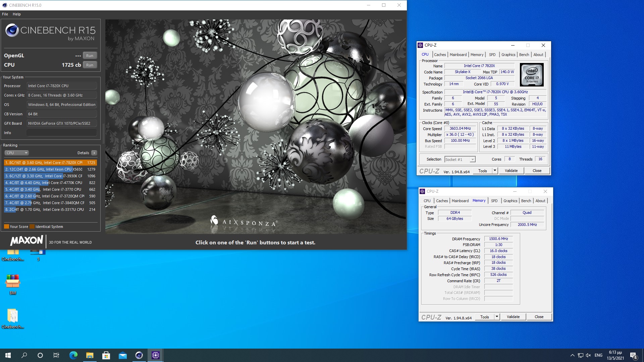Select ranking entry i7-4770K scoring 822
The height and width of the screenshot is (362, 644).
50,183
